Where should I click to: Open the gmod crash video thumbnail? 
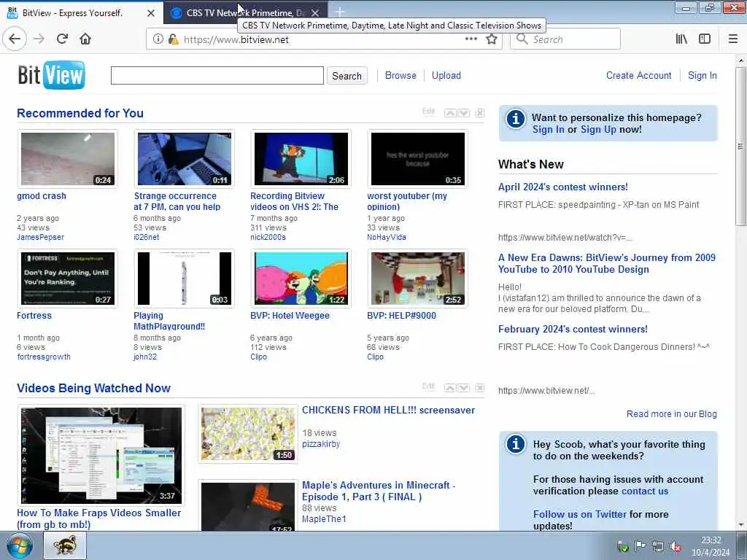[68, 158]
